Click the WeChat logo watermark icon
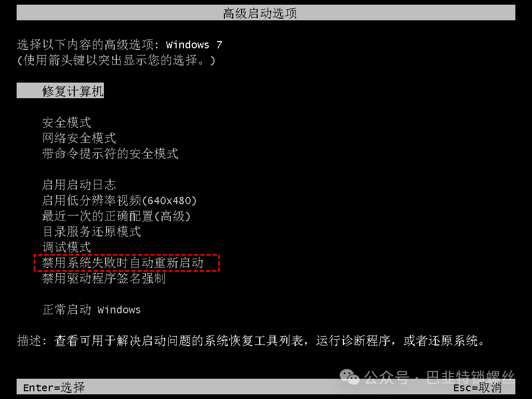This screenshot has height=399, width=532. [350, 377]
